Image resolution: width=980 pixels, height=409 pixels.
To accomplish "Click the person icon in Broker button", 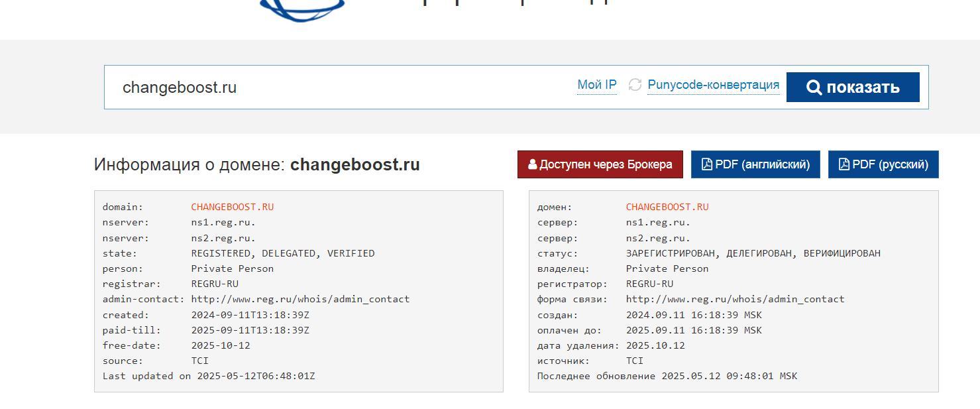I will (x=532, y=164).
